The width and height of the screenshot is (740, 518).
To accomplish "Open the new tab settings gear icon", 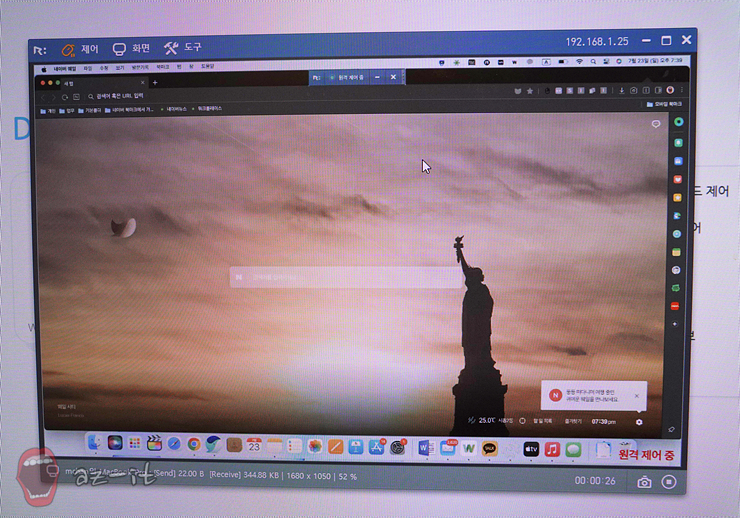I will coord(639,422).
